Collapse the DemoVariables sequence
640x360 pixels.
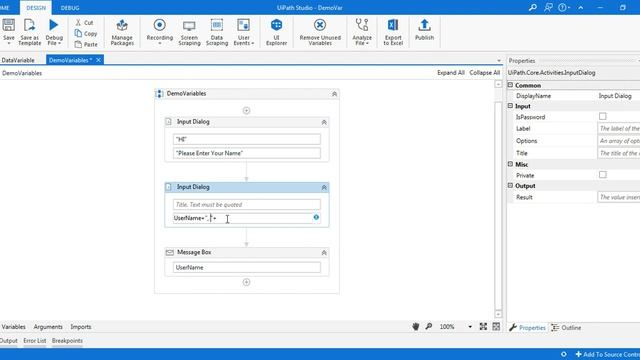[334, 94]
